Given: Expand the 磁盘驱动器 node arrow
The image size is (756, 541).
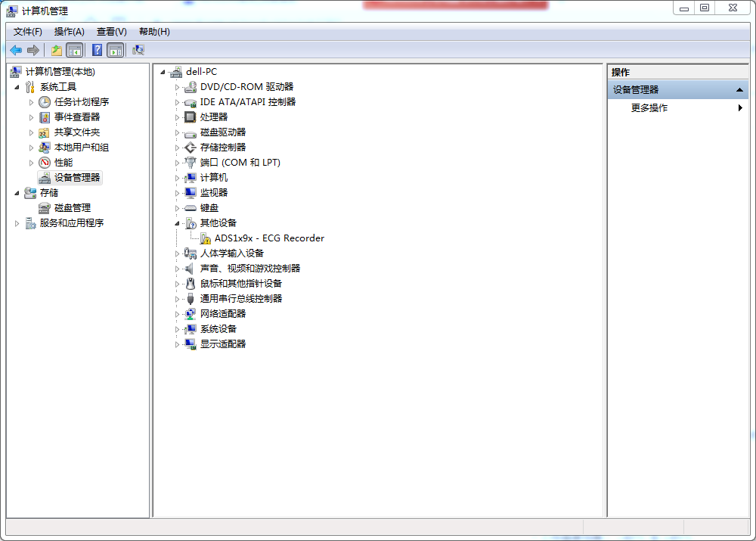Looking at the screenshot, I should point(177,132).
